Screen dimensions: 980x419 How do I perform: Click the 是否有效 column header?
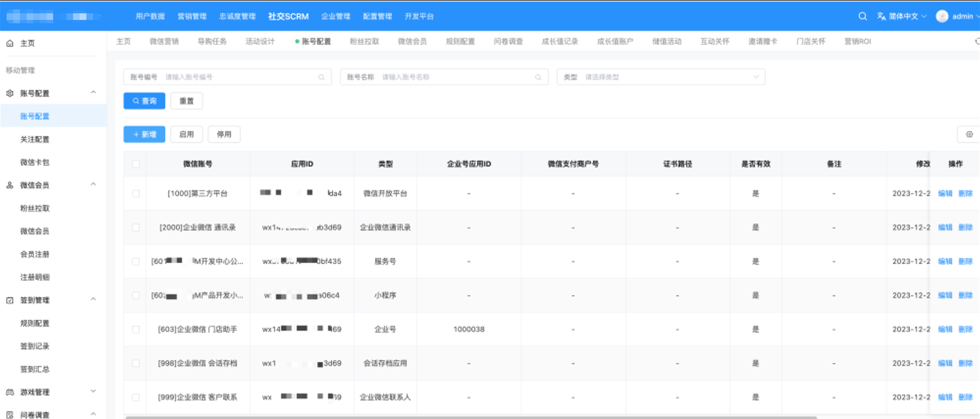pos(756,164)
